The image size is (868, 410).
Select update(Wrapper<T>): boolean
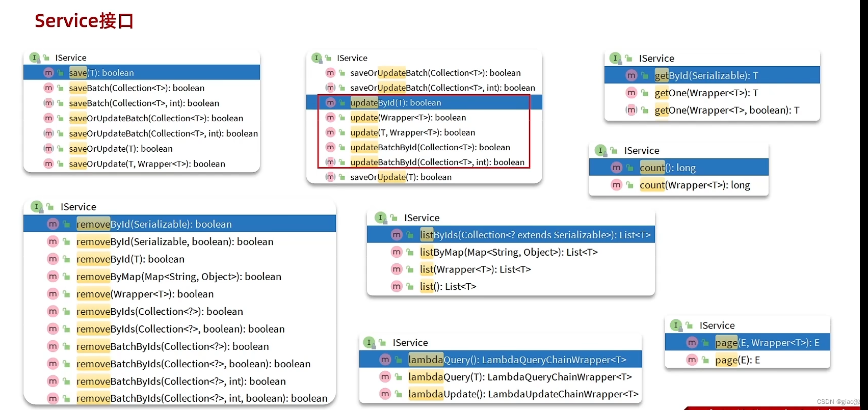pyautogui.click(x=408, y=117)
